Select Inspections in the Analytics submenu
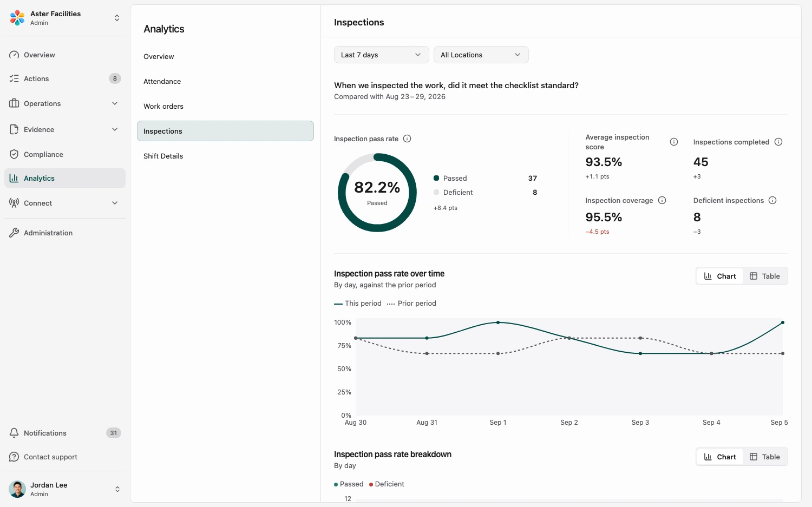Screen dimensions: 812x507 coord(225,131)
